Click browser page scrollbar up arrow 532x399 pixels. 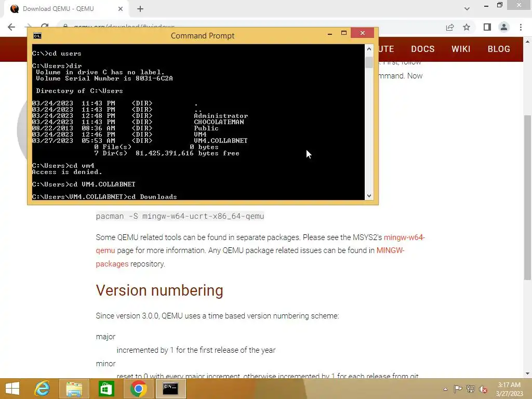point(527,42)
